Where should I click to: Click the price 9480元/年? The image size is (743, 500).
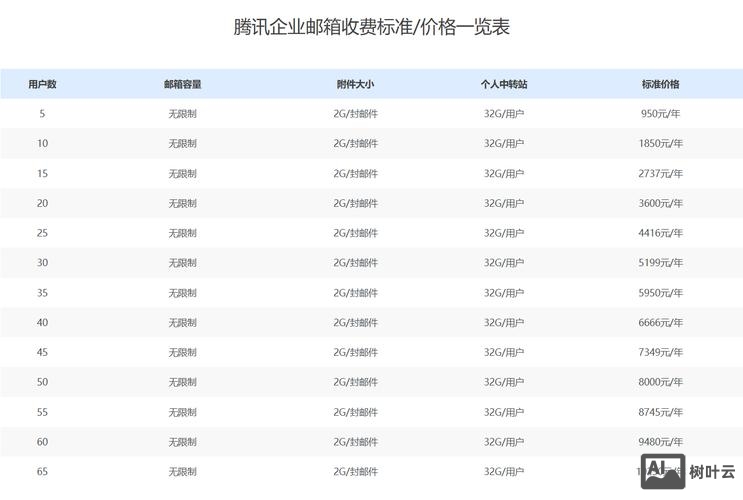tap(661, 442)
